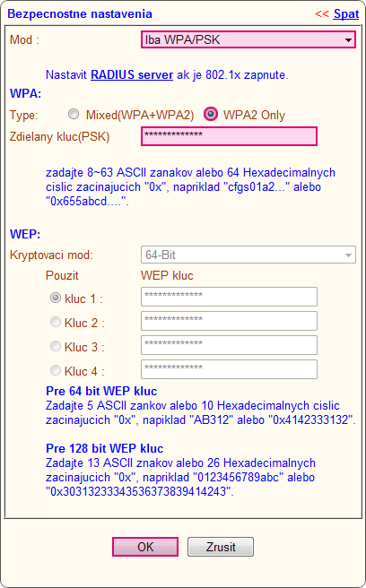
Task: Click the Spat back link
Action: [x=346, y=13]
